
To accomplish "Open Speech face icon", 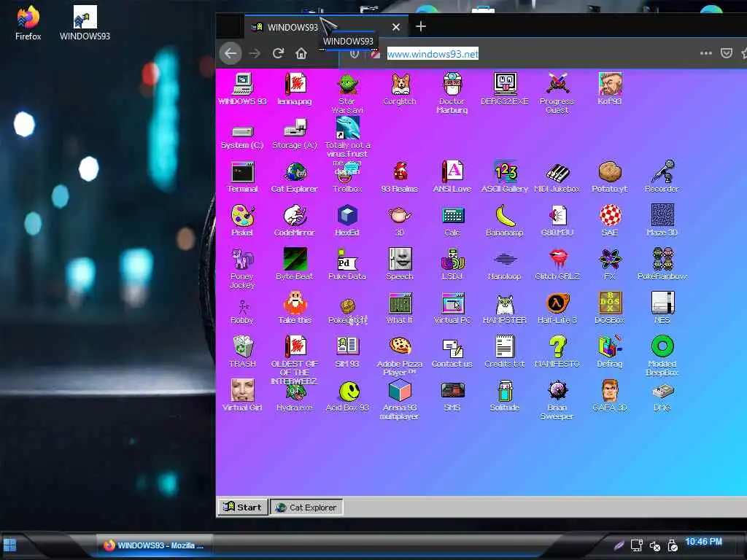I will pos(400,259).
